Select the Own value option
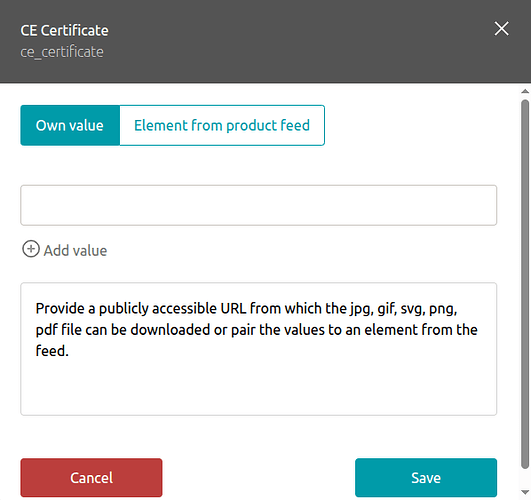Screen dimensions: 531x500 tap(70, 125)
